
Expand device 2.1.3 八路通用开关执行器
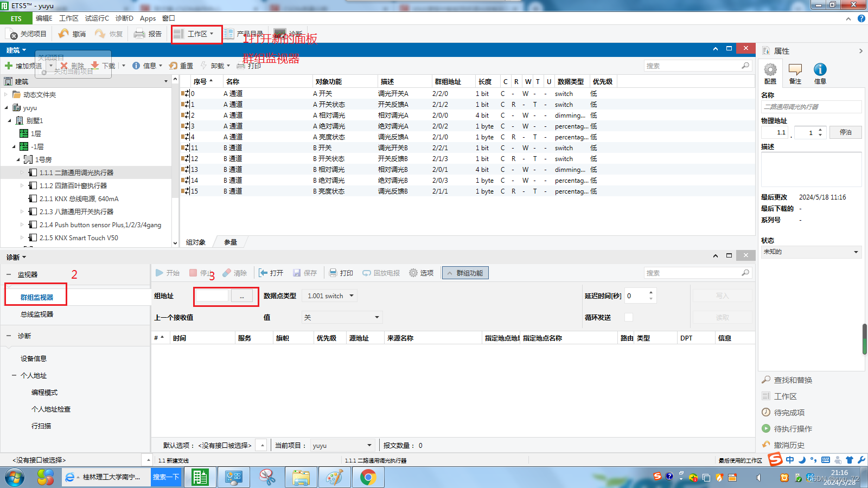[x=22, y=211]
